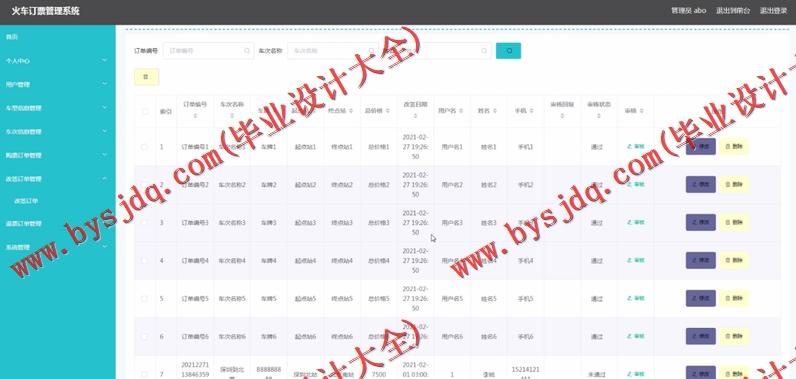The height and width of the screenshot is (379, 796).
Task: Click search input beside teal search button
Action: (446, 51)
